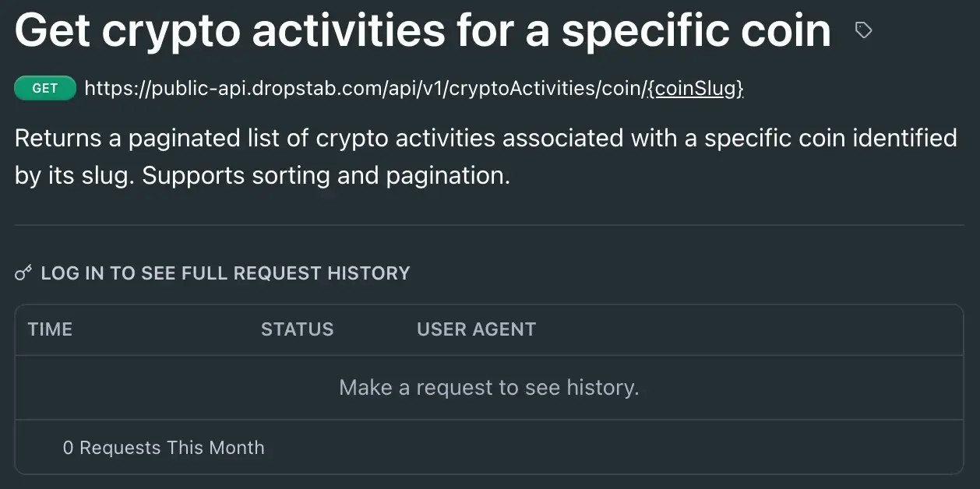Click the tag icon next to the page title
This screenshot has height=489, width=980.
click(862, 30)
